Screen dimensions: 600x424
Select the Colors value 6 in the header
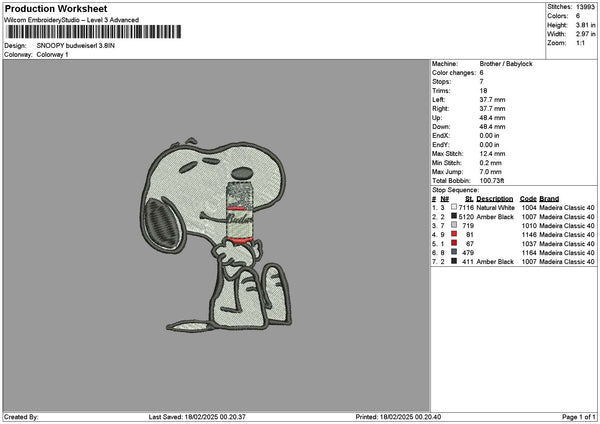click(578, 16)
